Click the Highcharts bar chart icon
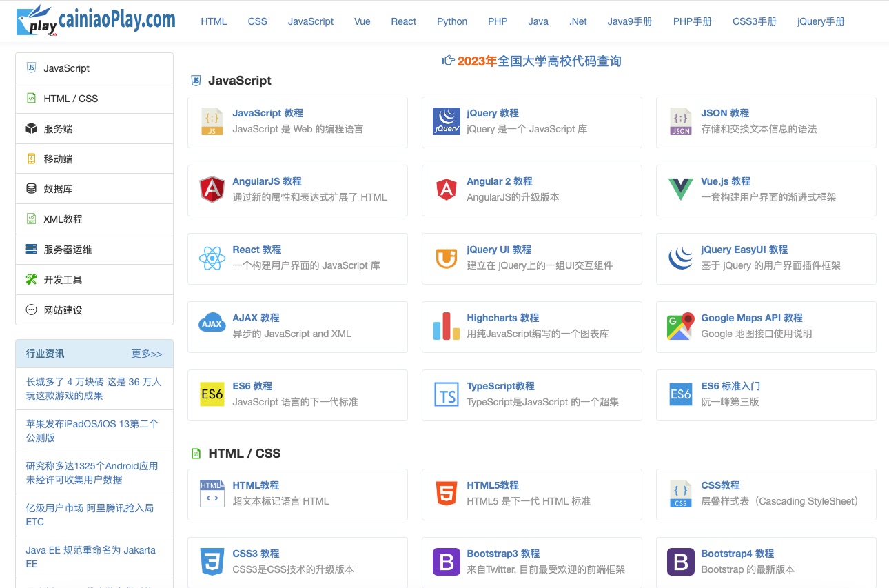The height and width of the screenshot is (588, 889). click(447, 326)
